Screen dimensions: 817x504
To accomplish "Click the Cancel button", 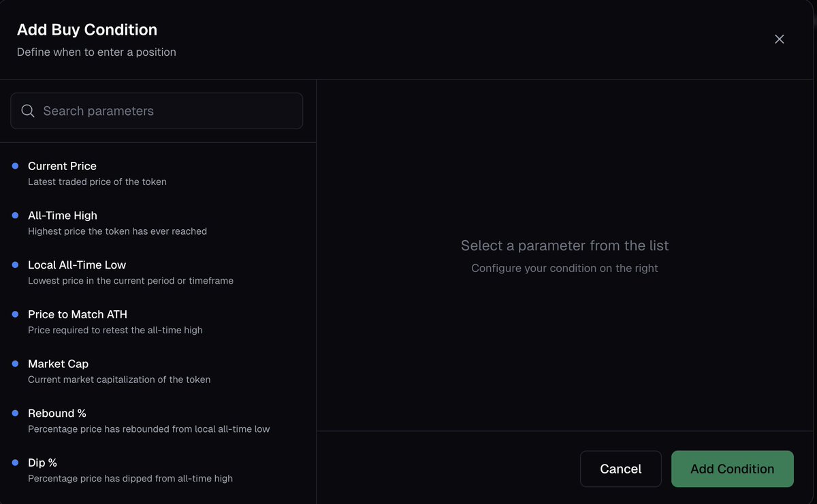I will click(621, 469).
